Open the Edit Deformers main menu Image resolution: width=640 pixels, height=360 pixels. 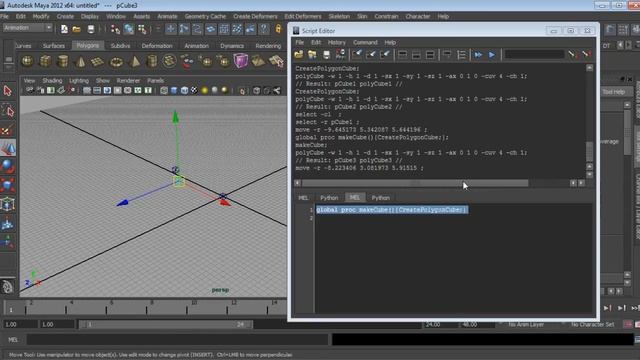click(x=303, y=16)
